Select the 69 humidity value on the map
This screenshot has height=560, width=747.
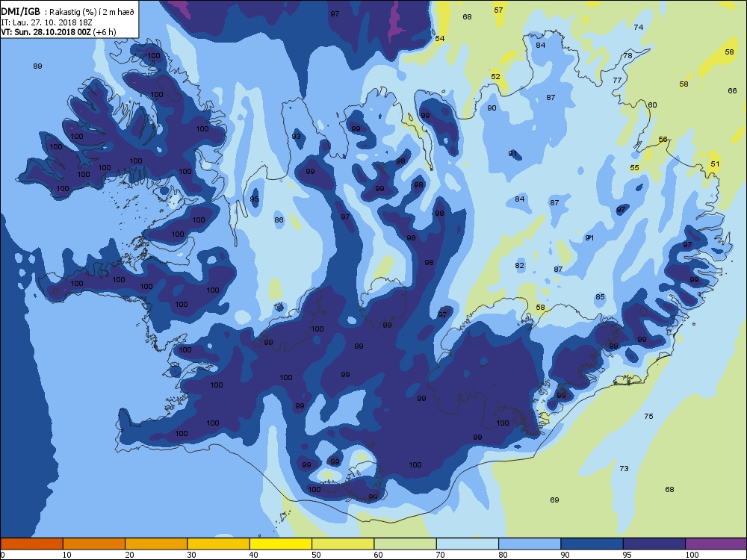[x=554, y=500]
